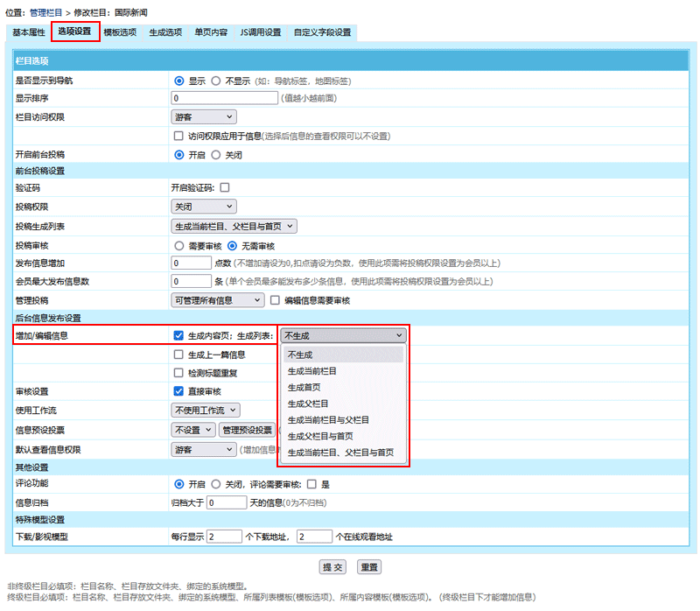This screenshot has width=700, height=611.
Task: Open the 模板选项 tab
Action: 119,32
